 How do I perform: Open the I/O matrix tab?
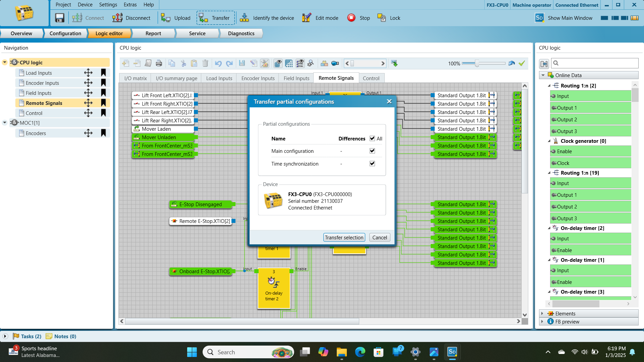coord(136,78)
